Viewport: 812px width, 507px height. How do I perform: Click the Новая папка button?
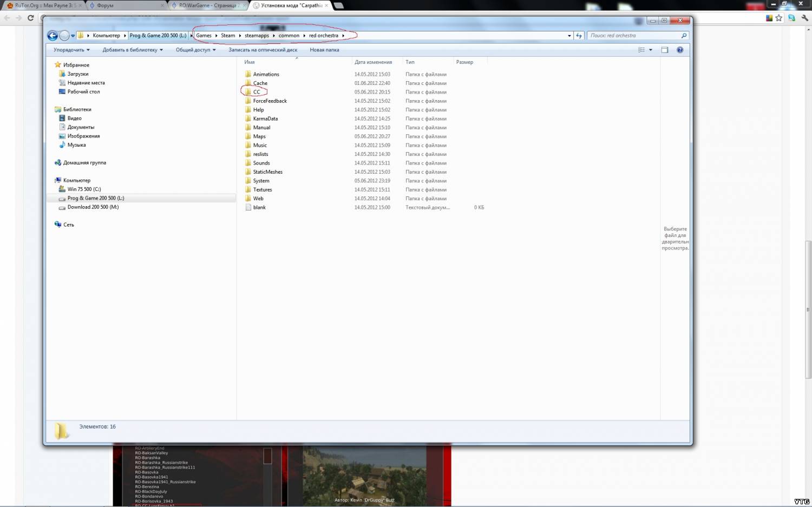coord(324,50)
